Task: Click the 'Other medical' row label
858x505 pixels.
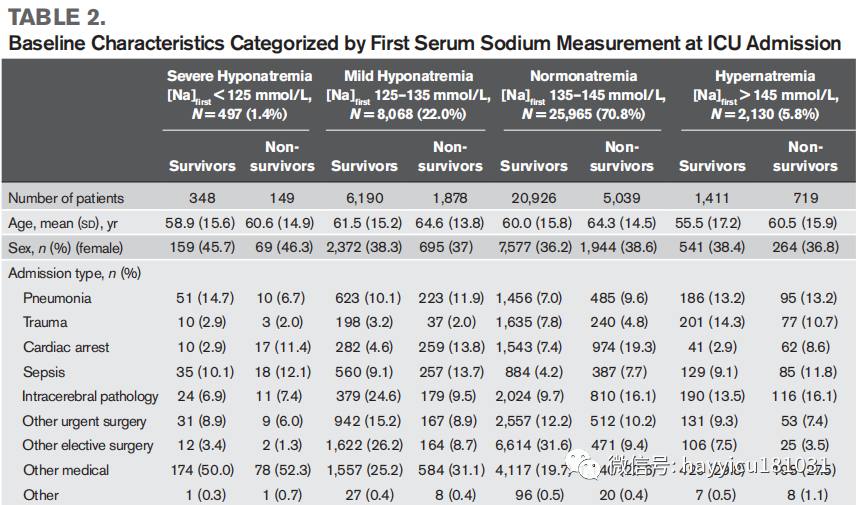Action: click(66, 470)
